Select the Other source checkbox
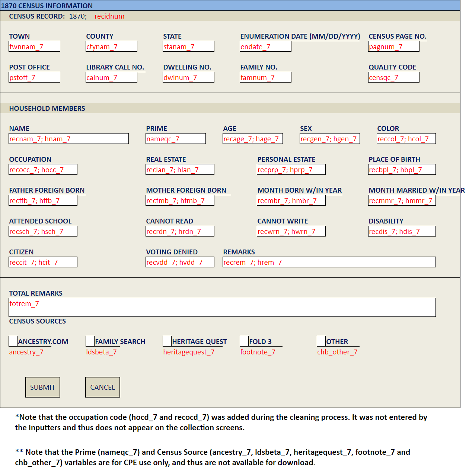This screenshot has height=476, width=469. 321,341
